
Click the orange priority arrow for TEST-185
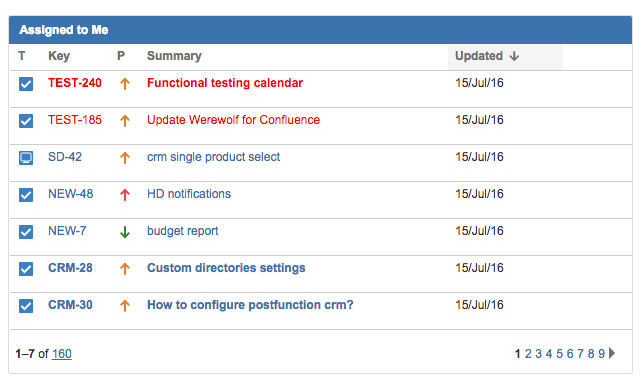click(125, 121)
